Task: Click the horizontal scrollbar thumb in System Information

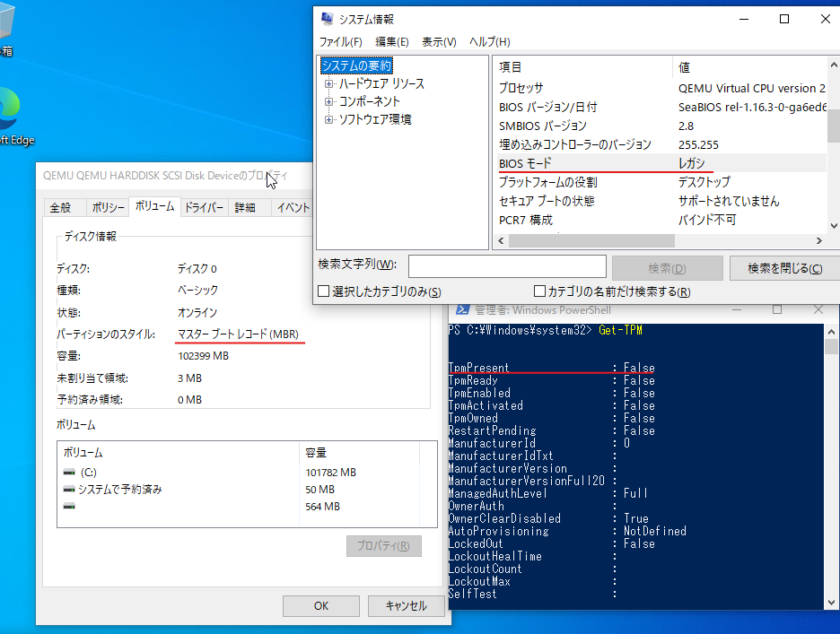Action: (x=591, y=241)
